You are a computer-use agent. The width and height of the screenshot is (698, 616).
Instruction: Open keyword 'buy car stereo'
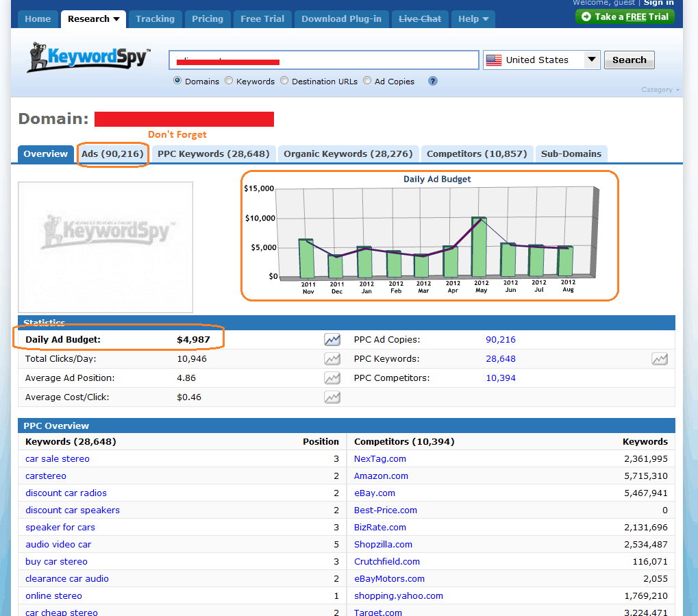[57, 562]
